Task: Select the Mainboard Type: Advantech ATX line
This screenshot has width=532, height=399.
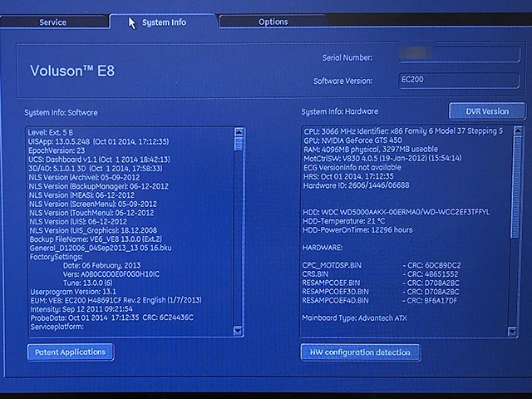Action: click(x=354, y=318)
